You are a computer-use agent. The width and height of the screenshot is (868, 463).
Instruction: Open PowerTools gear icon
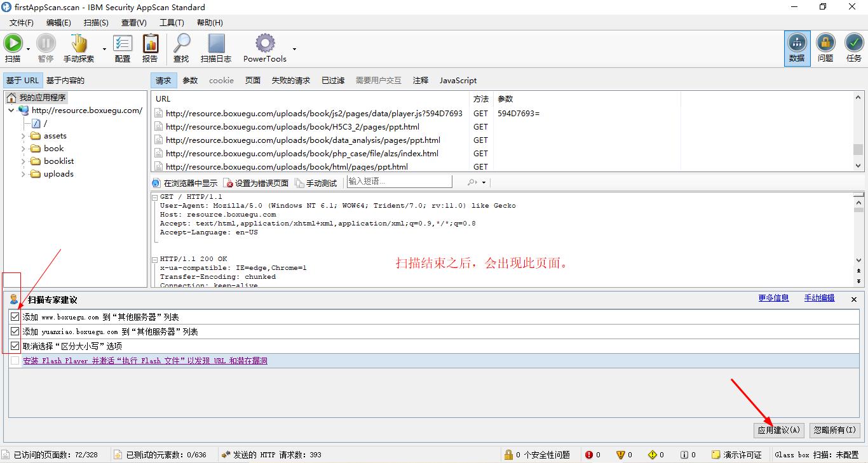click(x=265, y=43)
